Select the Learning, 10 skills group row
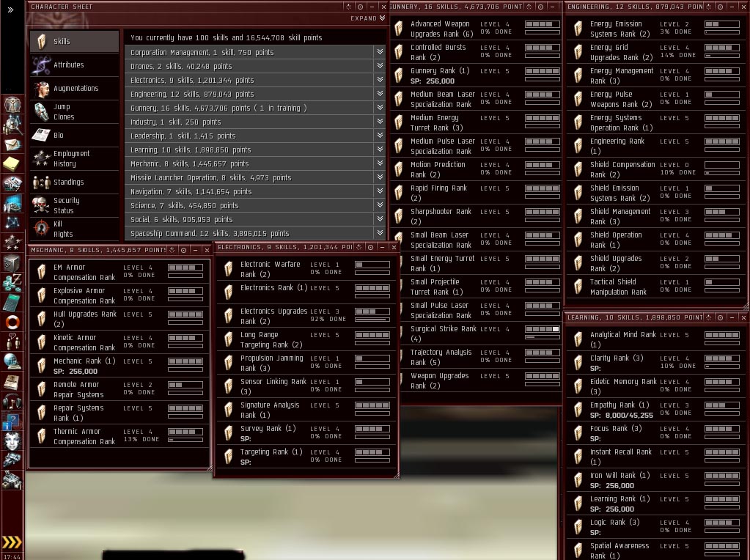 (254, 150)
